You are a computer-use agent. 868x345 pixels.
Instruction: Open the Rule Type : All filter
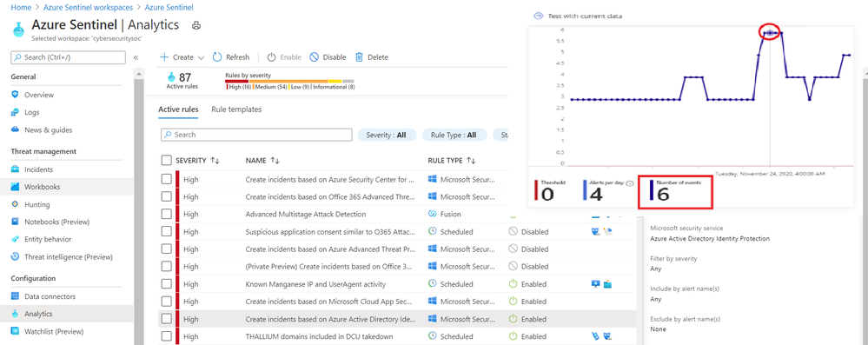coord(454,135)
